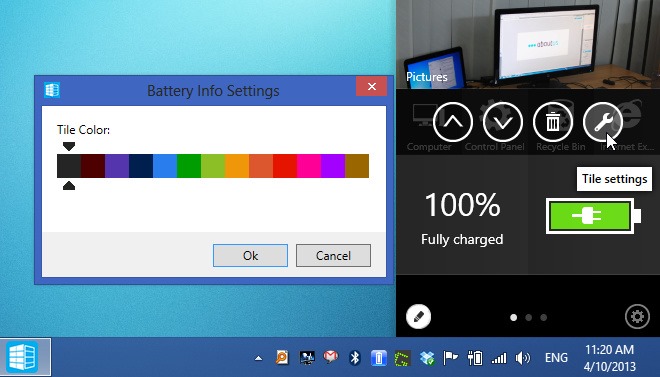Click the wrench Tile settings icon
The image size is (660, 377).
click(603, 122)
